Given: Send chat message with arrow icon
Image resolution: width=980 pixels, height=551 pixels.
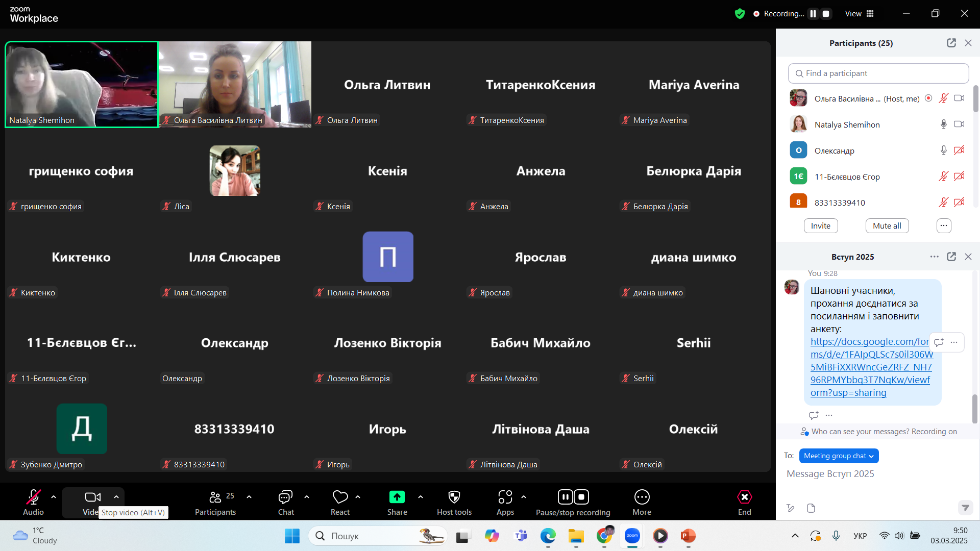Looking at the screenshot, I should (965, 508).
